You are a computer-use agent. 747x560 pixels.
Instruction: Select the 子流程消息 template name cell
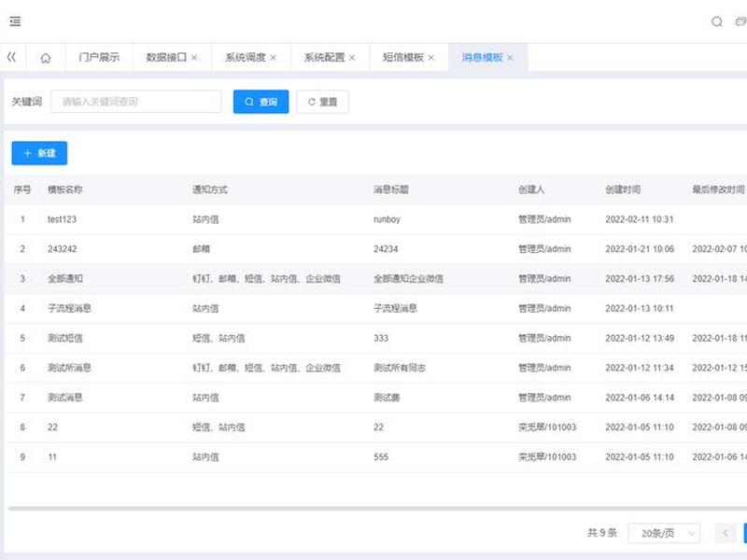[x=69, y=309]
